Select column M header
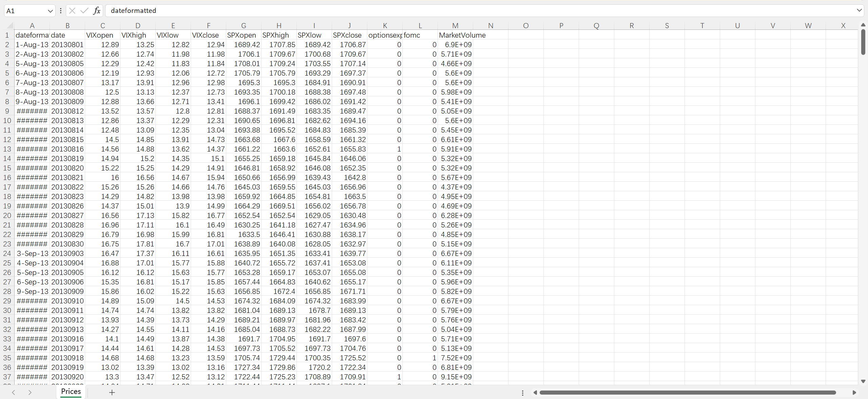868x399 pixels. click(x=455, y=25)
